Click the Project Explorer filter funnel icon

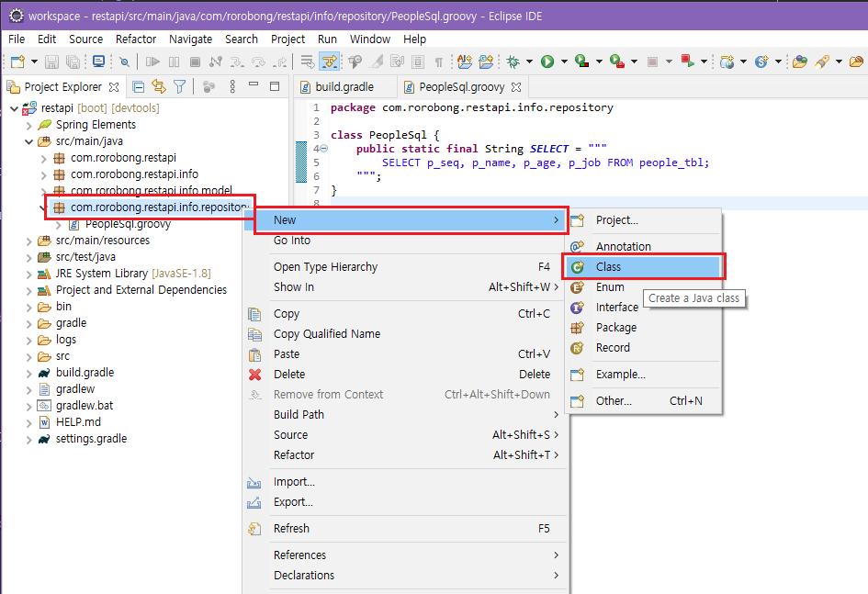pos(179,87)
